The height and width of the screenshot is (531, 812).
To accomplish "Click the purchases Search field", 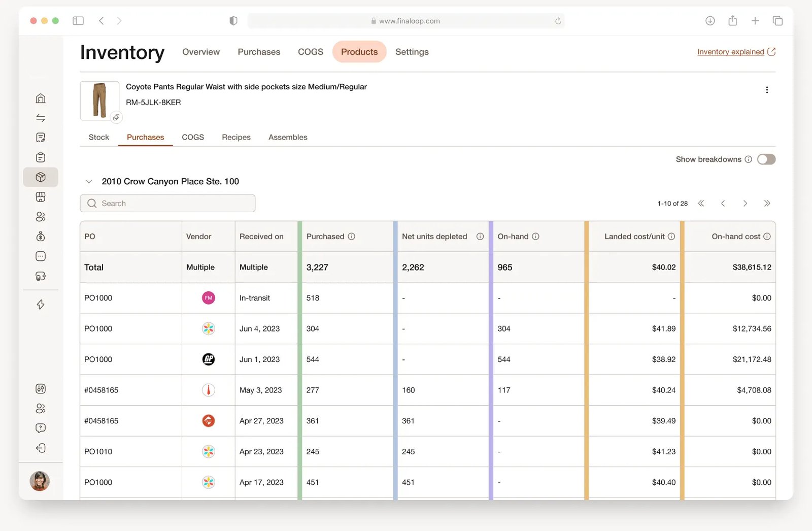I will pos(167,204).
